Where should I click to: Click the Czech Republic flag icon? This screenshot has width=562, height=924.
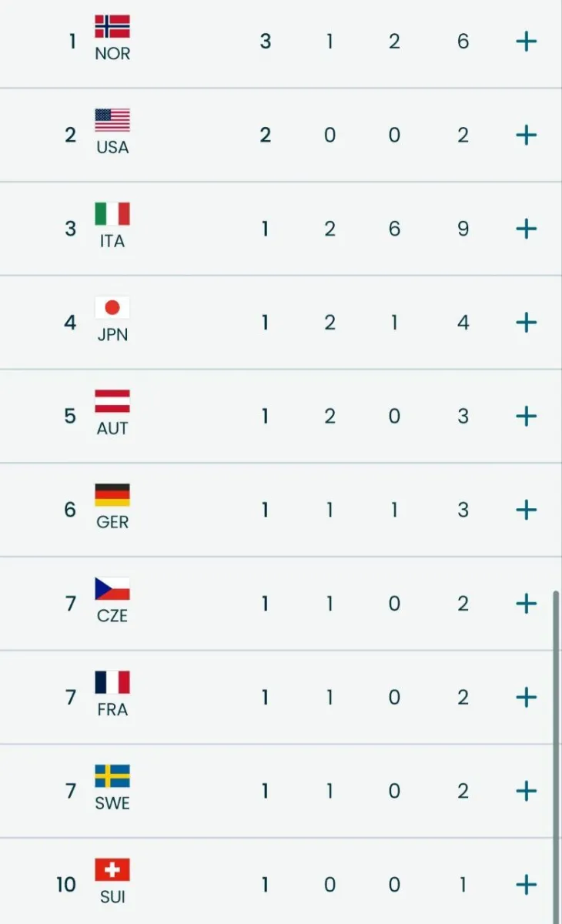point(112,588)
